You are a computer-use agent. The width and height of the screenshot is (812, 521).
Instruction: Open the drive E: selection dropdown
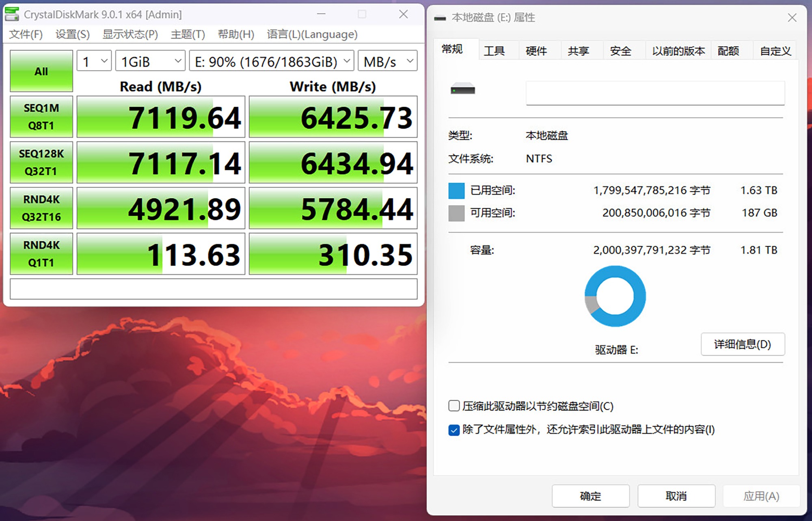point(271,61)
